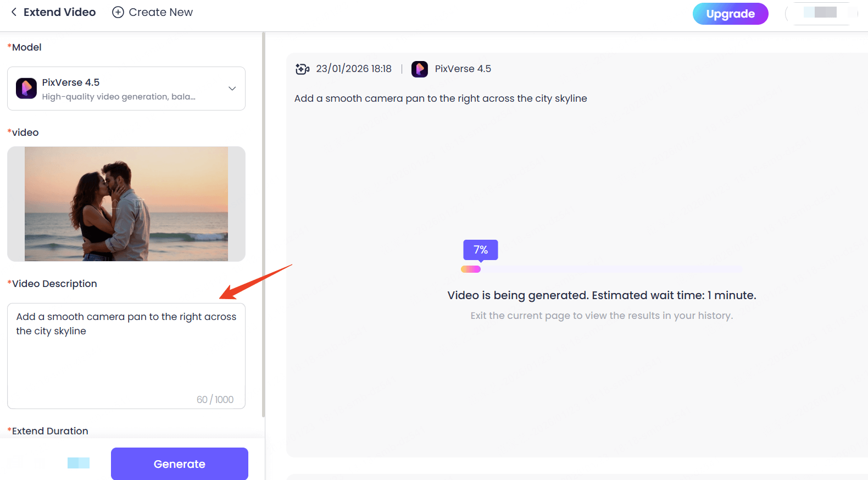Click the PixVerse logo in the Model selector
868x480 pixels.
point(26,89)
